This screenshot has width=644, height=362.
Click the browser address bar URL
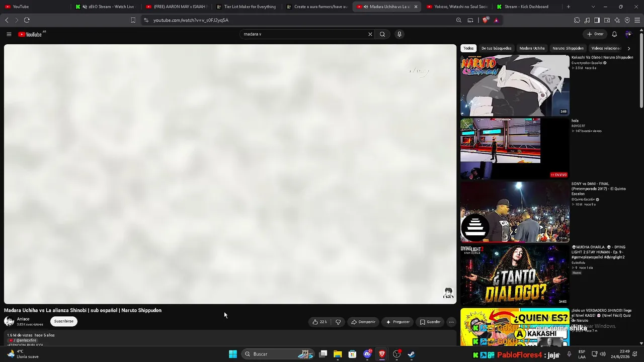pyautogui.click(x=191, y=20)
